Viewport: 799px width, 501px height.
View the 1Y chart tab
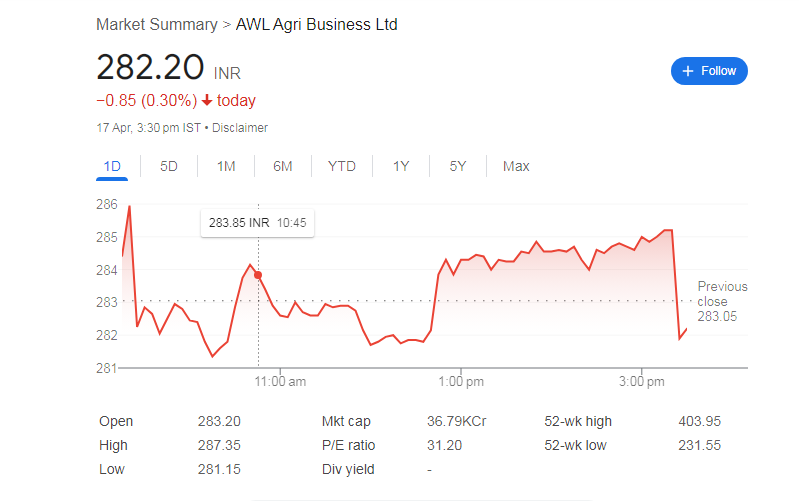pos(401,166)
